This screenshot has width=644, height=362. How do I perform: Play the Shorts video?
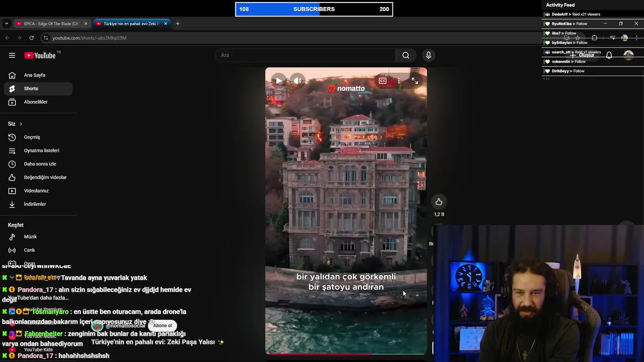tap(278, 80)
